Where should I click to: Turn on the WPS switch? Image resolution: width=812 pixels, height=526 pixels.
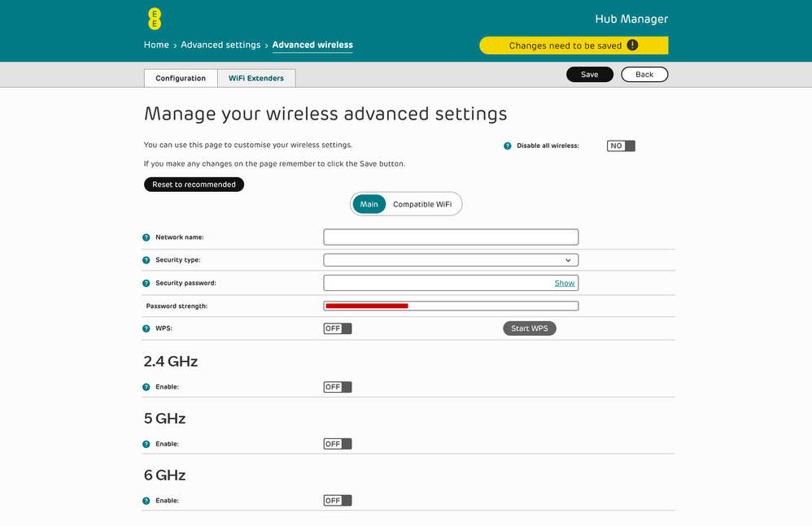tap(338, 328)
